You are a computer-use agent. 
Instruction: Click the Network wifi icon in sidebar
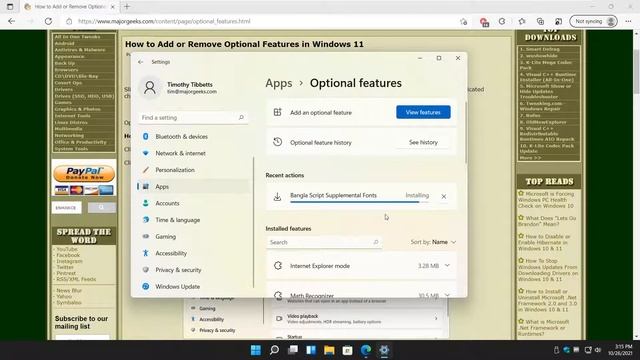click(x=146, y=153)
